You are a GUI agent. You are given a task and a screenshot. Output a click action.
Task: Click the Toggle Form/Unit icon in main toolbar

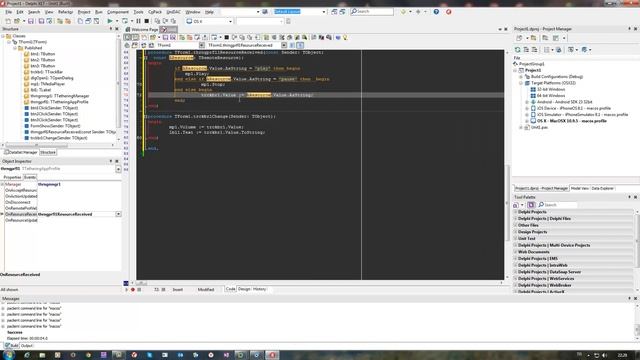(x=96, y=21)
